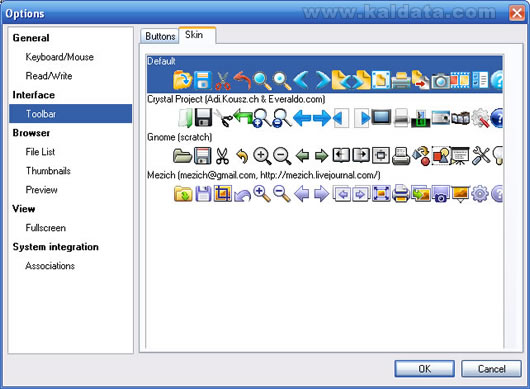Click the black floppy disk in Crystal Project row
The width and height of the screenshot is (530, 389).
click(x=203, y=118)
